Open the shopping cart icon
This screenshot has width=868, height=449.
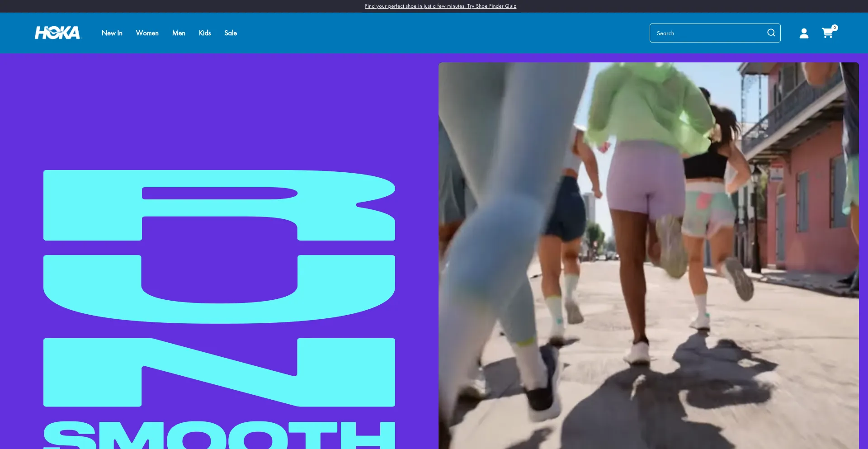(x=827, y=33)
